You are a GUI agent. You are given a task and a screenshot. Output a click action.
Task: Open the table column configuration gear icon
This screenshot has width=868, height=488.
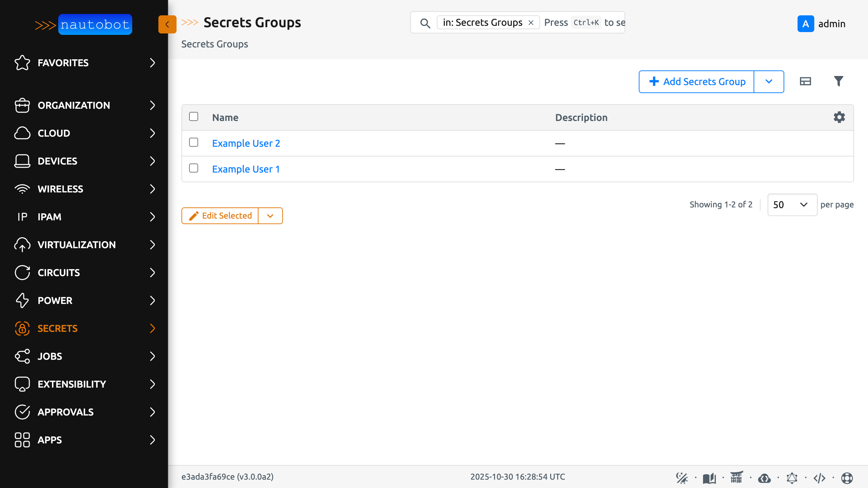839,117
